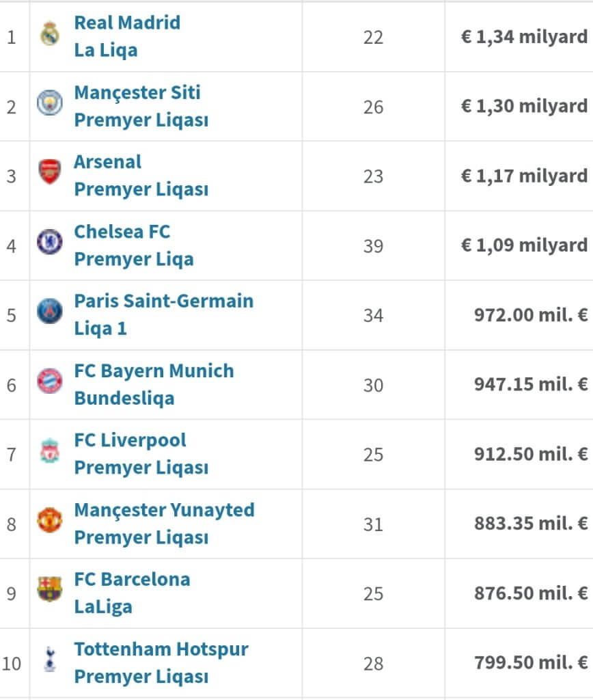Click the Tottenham Hotspur crest icon
Image resolution: width=593 pixels, height=700 pixels.
tap(50, 659)
